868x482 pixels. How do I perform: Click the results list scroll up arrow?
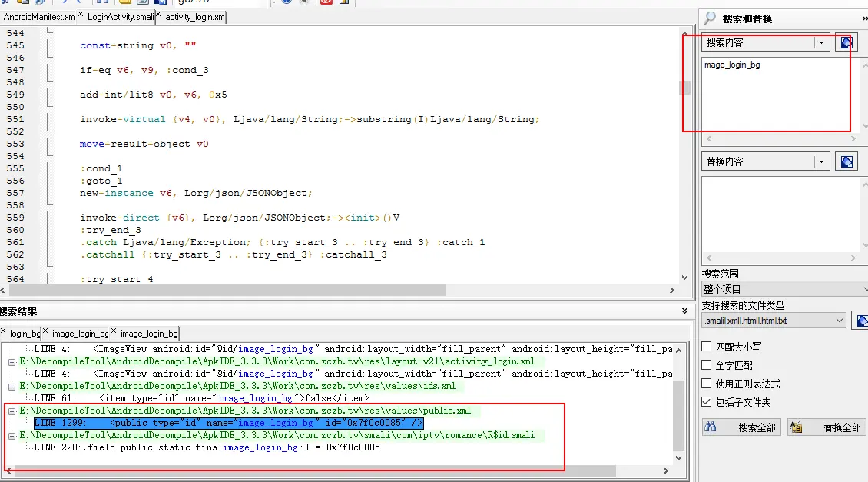pos(679,350)
